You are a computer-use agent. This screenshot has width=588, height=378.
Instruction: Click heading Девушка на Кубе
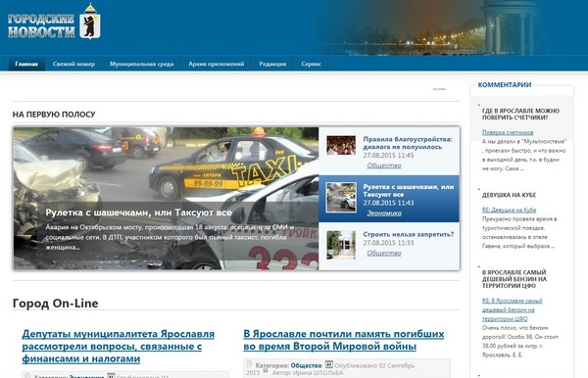[x=509, y=195]
